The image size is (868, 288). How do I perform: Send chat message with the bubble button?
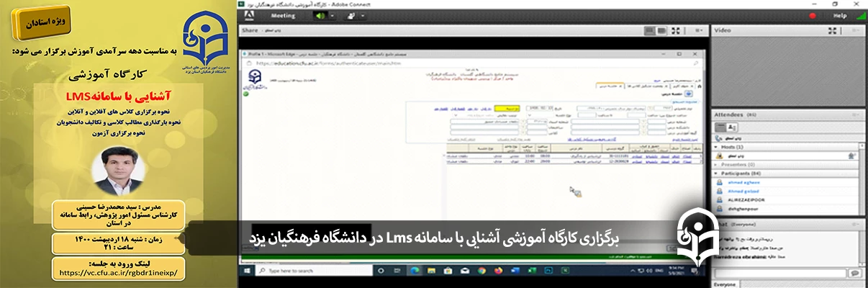pyautogui.click(x=854, y=273)
